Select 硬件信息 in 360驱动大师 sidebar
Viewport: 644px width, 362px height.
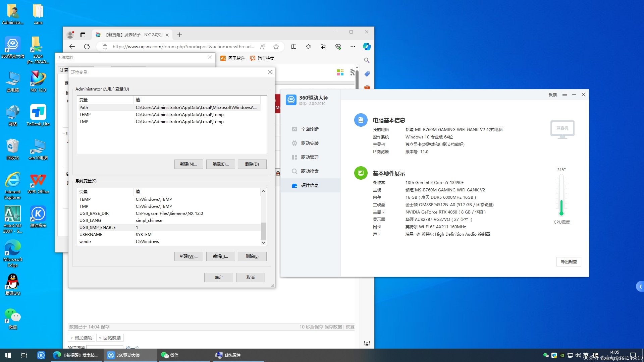(x=310, y=185)
